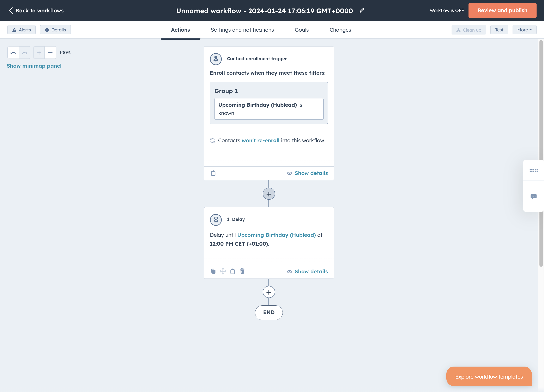Open the keypad grid side panel icon
544x392 pixels.
point(533,170)
